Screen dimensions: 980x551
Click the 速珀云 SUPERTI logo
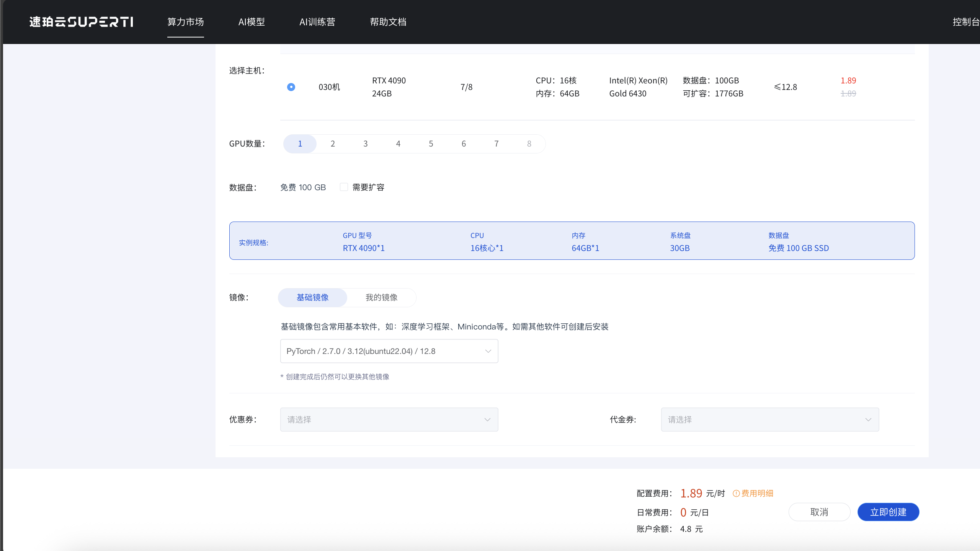click(x=81, y=22)
